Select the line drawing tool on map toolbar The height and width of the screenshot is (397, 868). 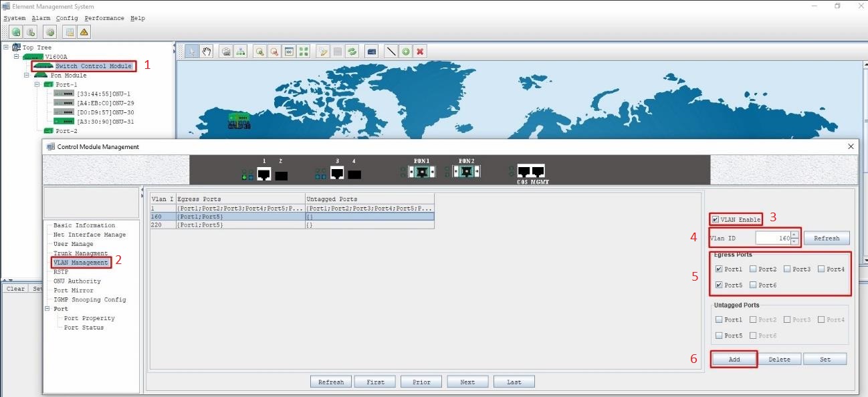click(391, 51)
